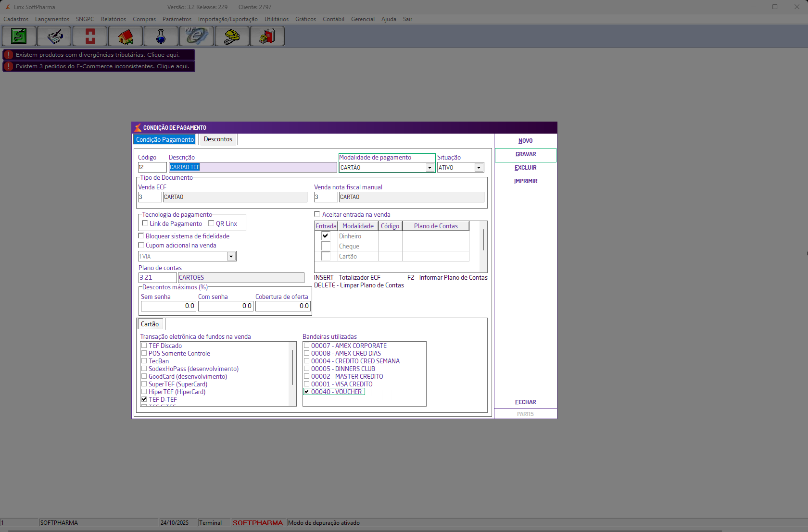
Task: Tick 00001 - VISA CREDITO brand
Action: pyautogui.click(x=306, y=384)
